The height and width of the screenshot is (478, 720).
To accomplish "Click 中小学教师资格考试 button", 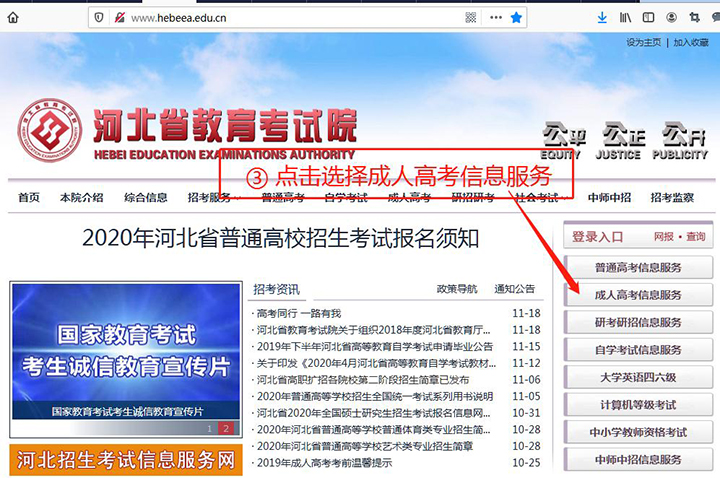I will pyautogui.click(x=638, y=433).
